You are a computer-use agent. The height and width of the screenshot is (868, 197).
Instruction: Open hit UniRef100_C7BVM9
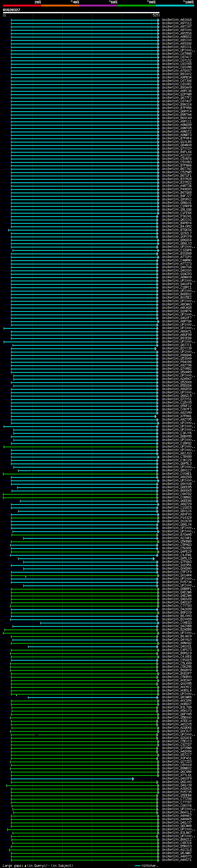pos(176,457)
